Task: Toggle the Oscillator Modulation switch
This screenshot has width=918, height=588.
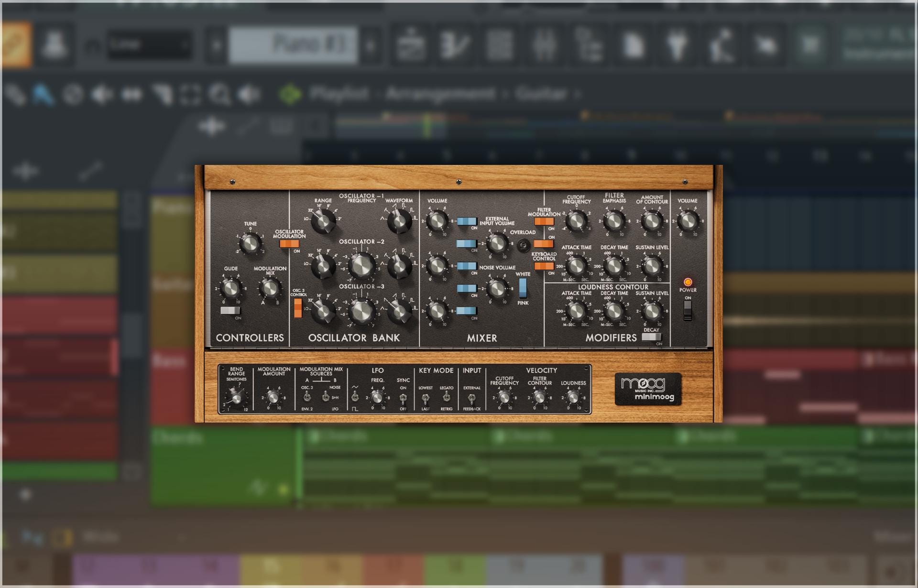Action: [x=289, y=244]
